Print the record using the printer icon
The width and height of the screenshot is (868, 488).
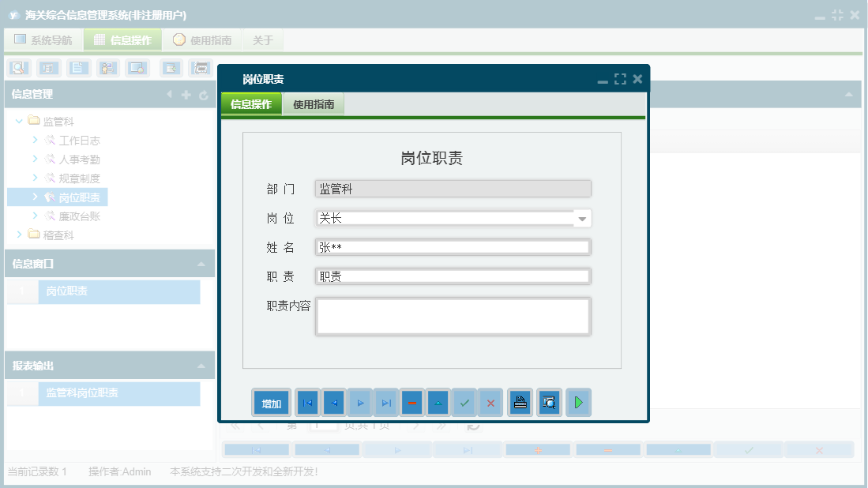click(520, 402)
